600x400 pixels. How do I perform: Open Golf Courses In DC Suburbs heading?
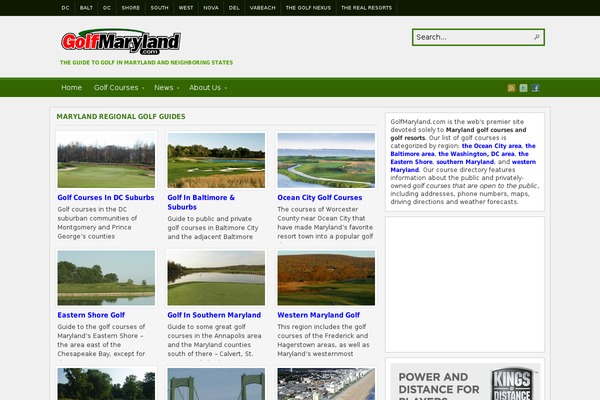[x=106, y=198]
